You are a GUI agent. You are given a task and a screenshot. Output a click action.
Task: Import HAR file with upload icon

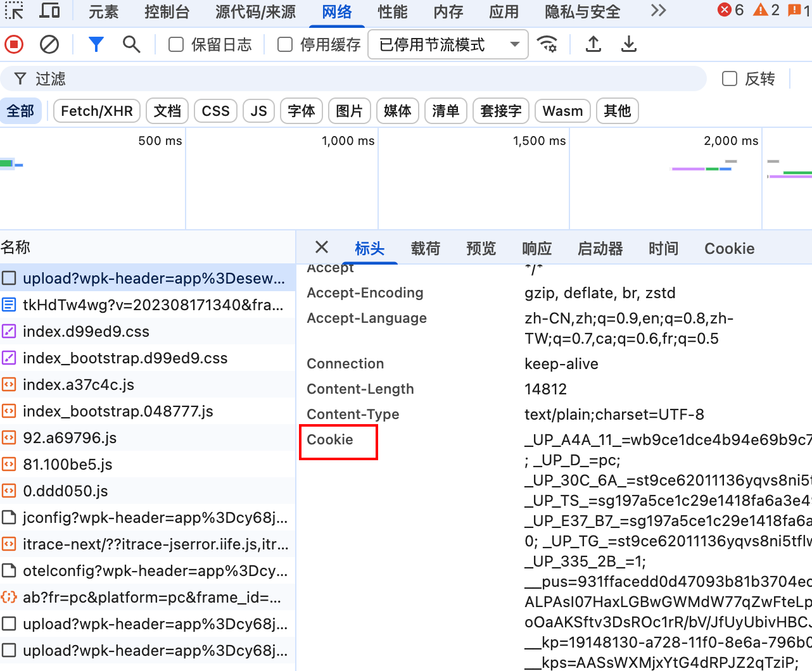pyautogui.click(x=593, y=44)
